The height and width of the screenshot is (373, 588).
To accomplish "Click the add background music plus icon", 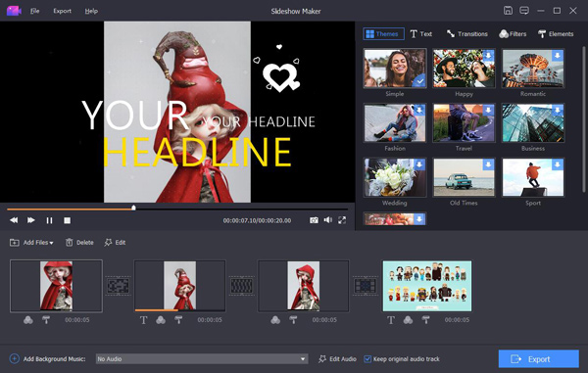I will (x=15, y=358).
